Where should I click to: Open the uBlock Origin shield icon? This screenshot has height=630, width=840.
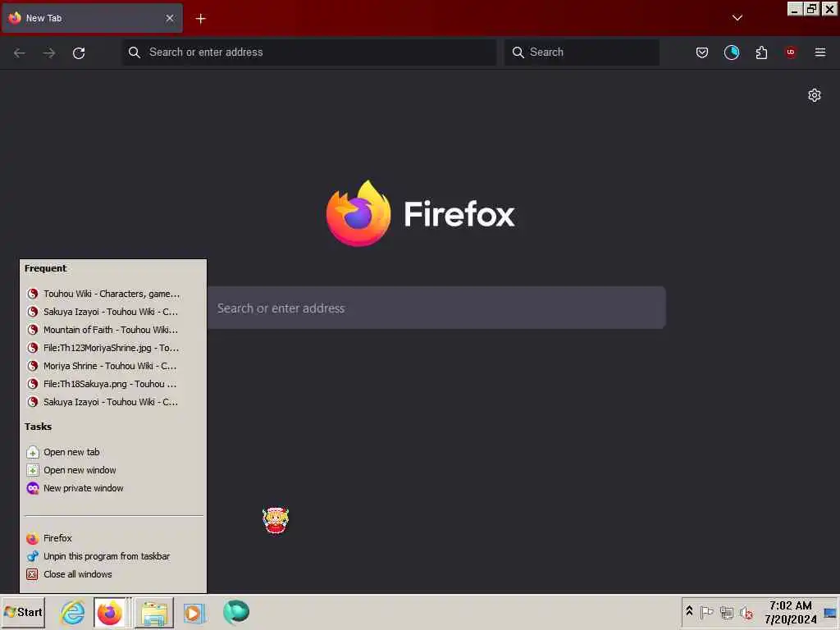coord(791,52)
